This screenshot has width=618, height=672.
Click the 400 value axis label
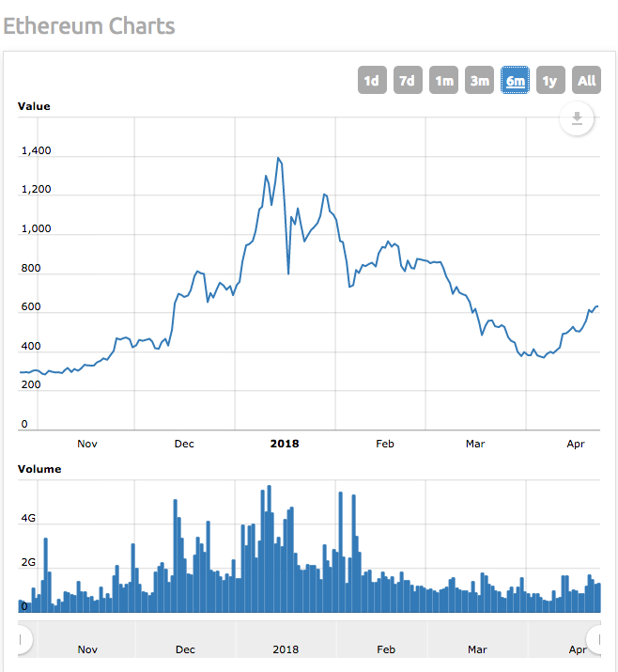point(31,346)
